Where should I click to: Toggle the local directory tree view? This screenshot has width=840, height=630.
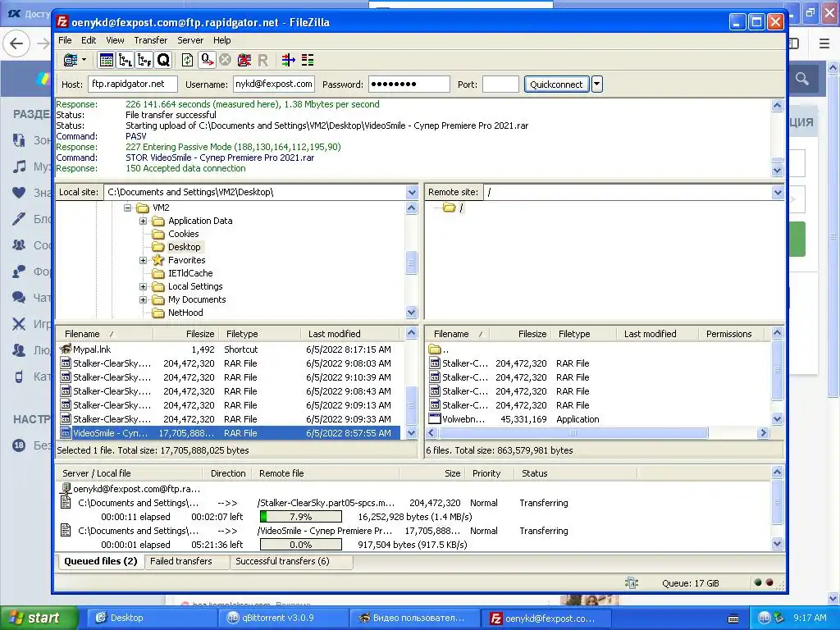pyautogui.click(x=126, y=60)
